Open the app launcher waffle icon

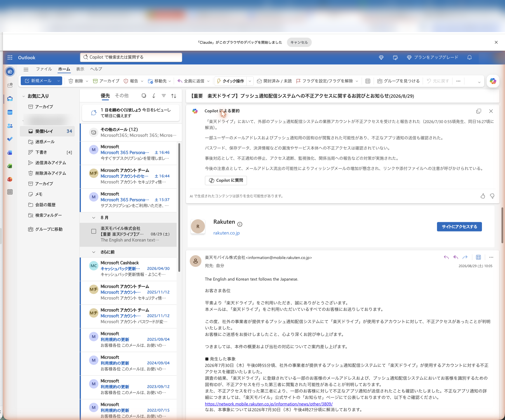coord(10,57)
